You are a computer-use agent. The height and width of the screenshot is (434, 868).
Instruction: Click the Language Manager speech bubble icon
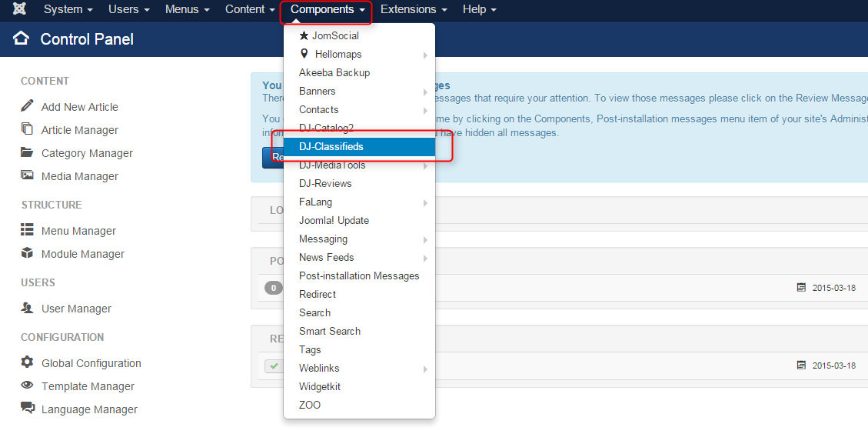tap(27, 408)
